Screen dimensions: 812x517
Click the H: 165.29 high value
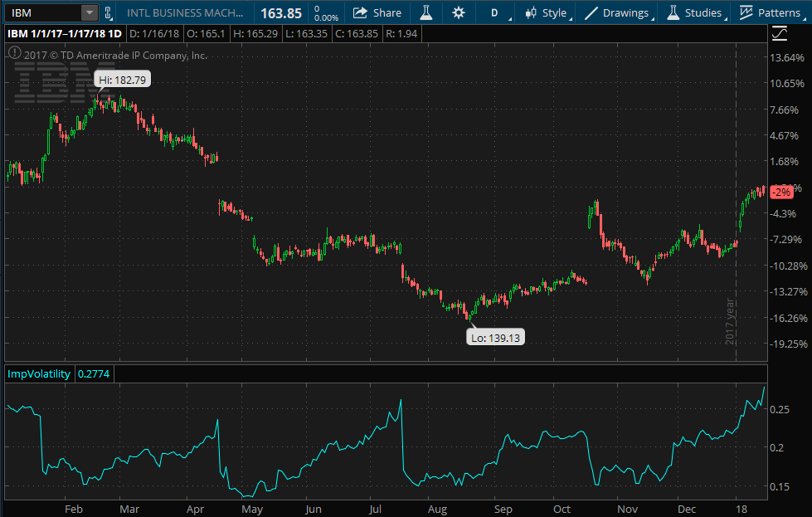tap(255, 34)
